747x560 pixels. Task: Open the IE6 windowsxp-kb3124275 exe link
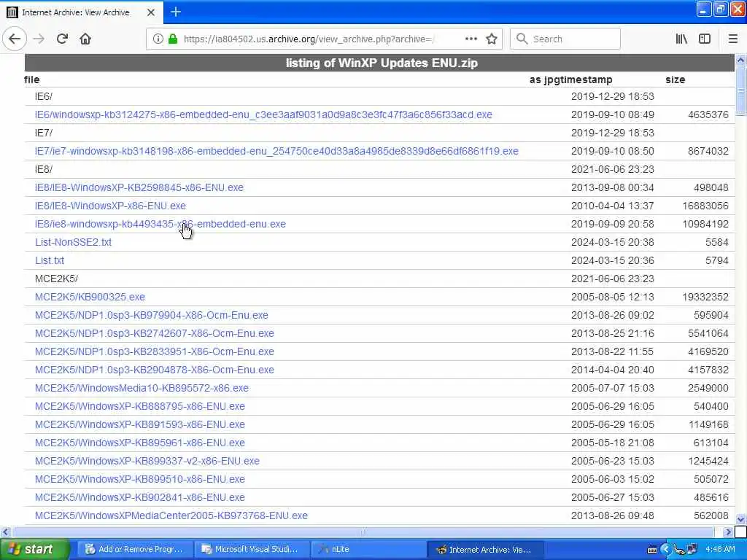coord(263,114)
